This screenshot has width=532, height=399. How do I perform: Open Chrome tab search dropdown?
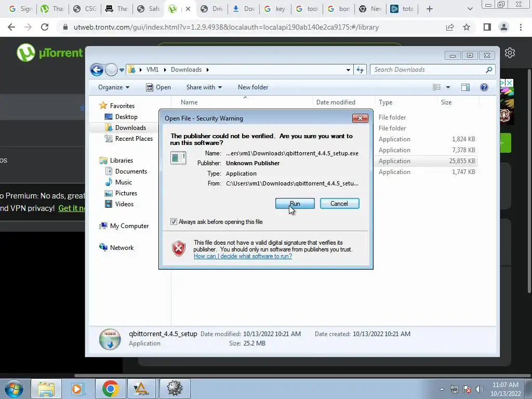(x=470, y=9)
